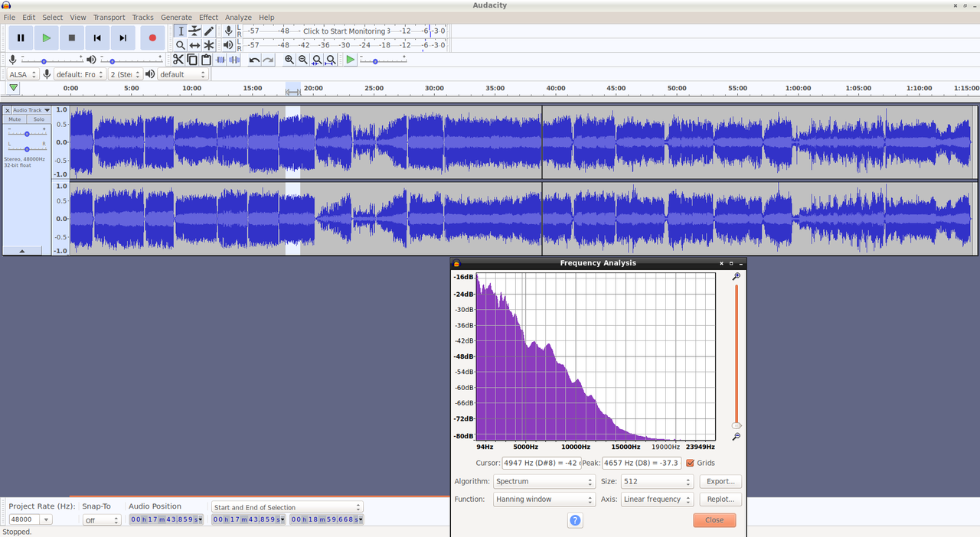Click the green timeline playhead pin icon
Screen dimensions: 980x537
click(x=13, y=88)
